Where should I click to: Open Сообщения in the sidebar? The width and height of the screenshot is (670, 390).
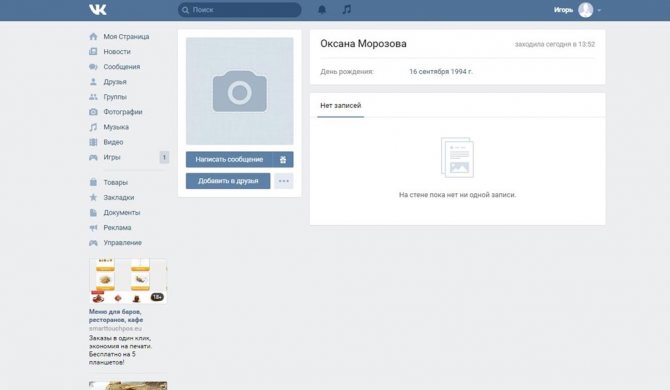coord(121,67)
